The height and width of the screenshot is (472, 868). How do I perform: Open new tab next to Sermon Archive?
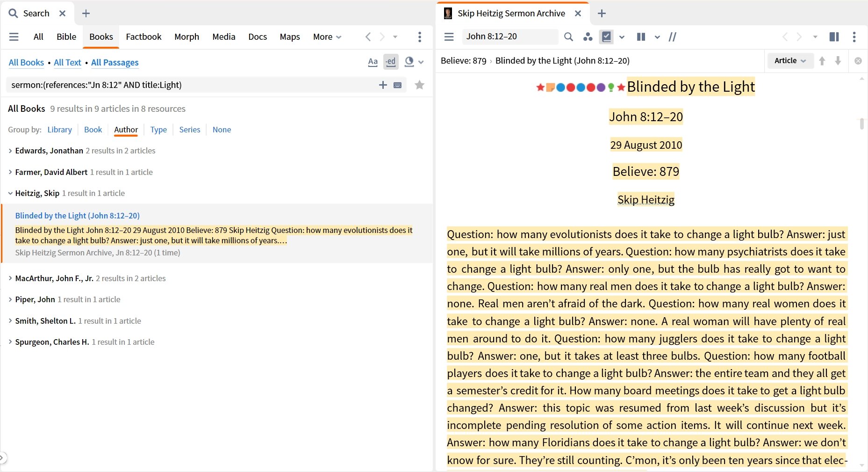602,14
